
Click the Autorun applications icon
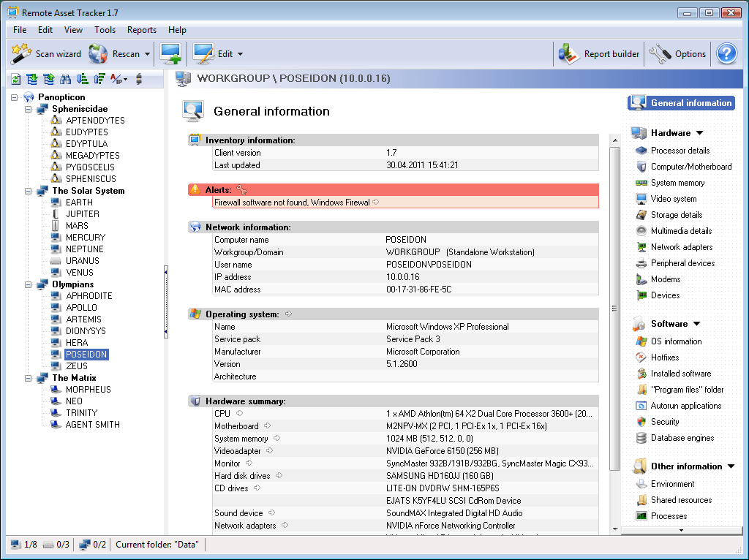(x=641, y=406)
